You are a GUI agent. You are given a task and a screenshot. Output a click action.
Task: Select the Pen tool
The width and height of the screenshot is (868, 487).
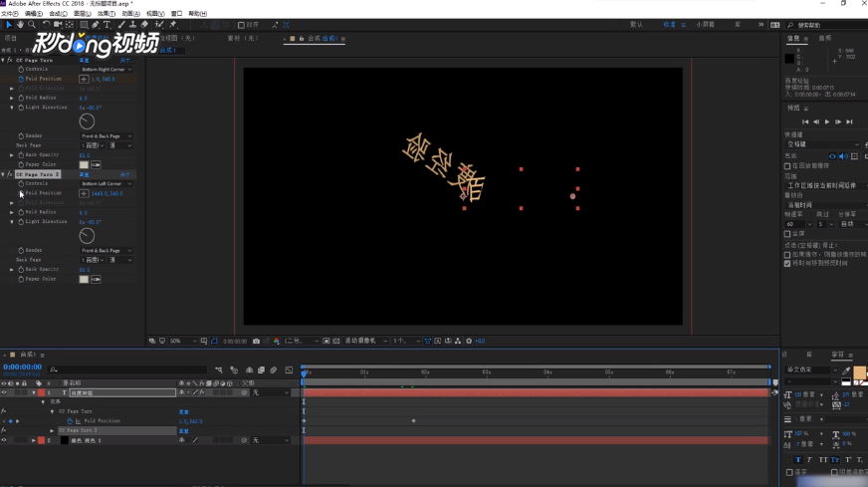coord(96,25)
